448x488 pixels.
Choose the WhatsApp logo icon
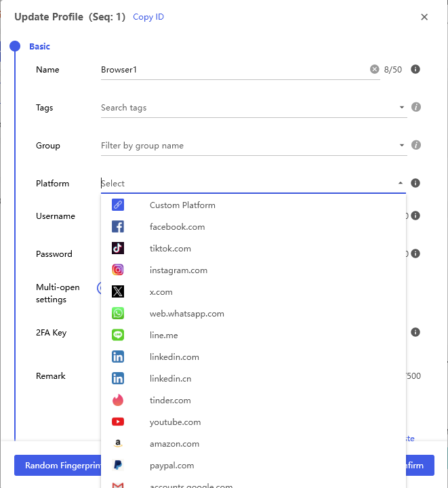coord(118,313)
